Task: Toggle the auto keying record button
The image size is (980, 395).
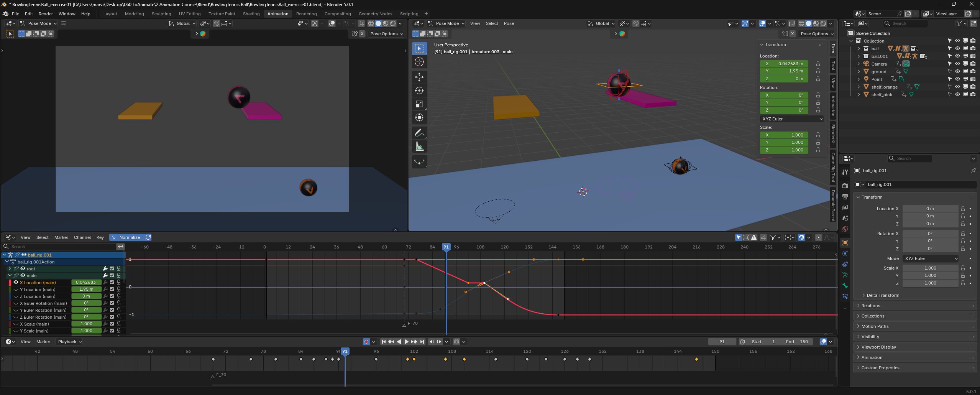Action: (x=366, y=342)
